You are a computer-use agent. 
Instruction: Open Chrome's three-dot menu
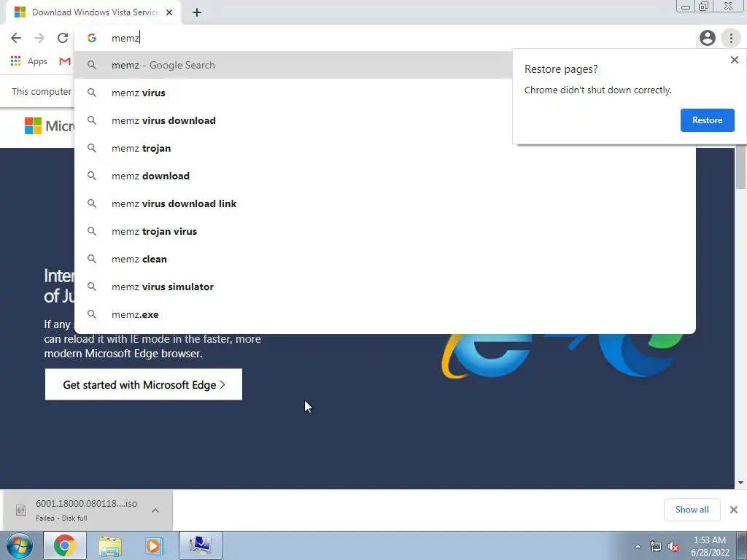click(x=731, y=38)
